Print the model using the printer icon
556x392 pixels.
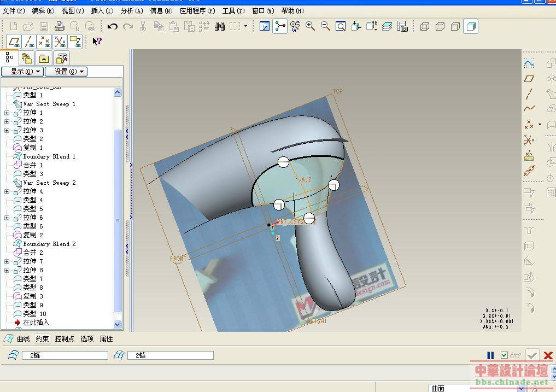59,26
